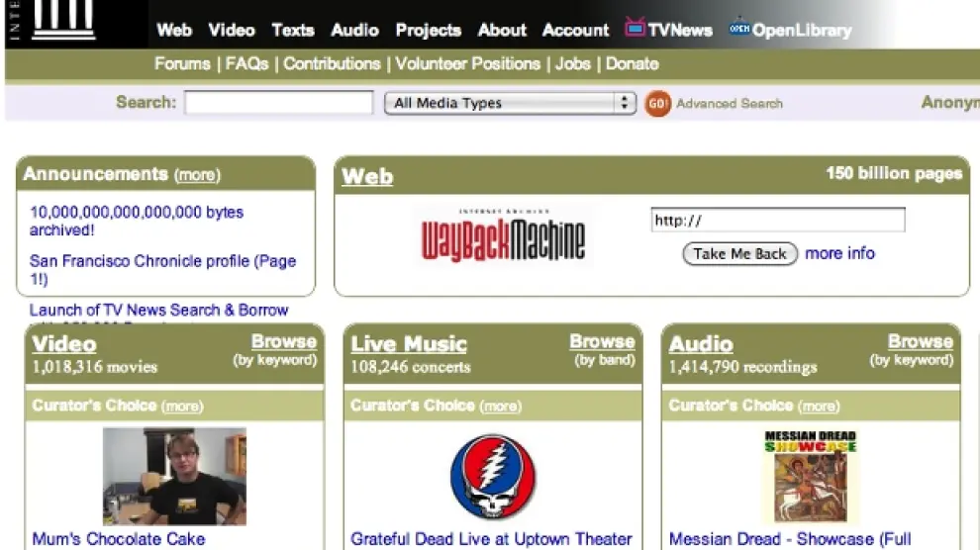Click the Advanced Search link
Image resolution: width=980 pixels, height=550 pixels.
click(730, 103)
